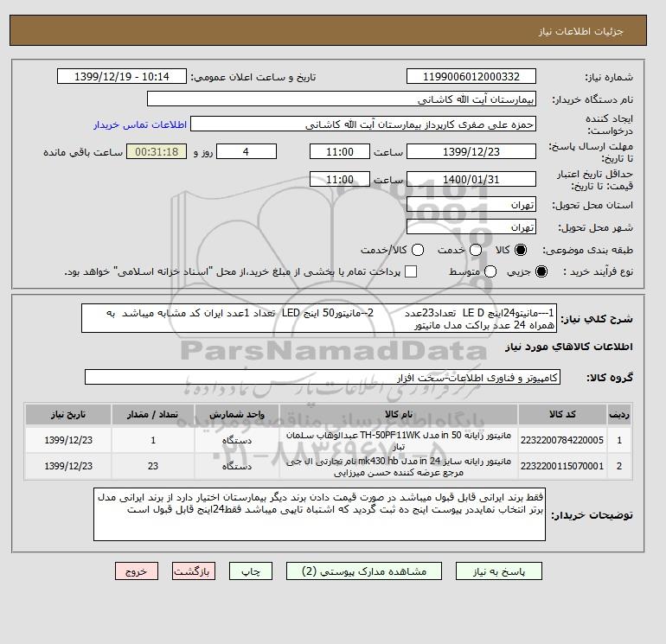
Task: Click the TH-50PF11WK monitor name cell
Action: [399, 441]
